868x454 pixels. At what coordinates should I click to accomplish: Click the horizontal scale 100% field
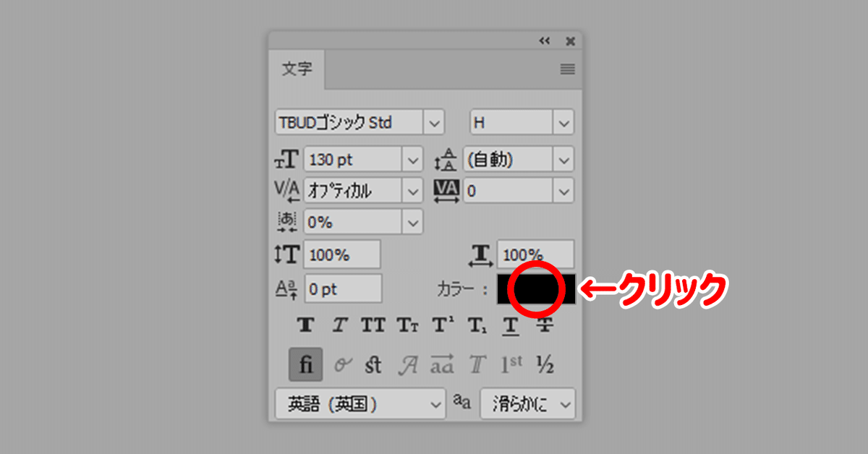click(536, 254)
